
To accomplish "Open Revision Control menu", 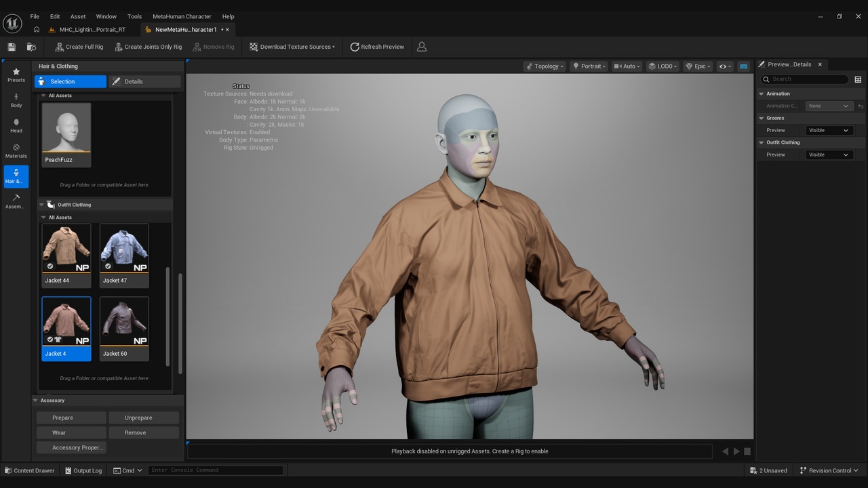I will tap(829, 470).
